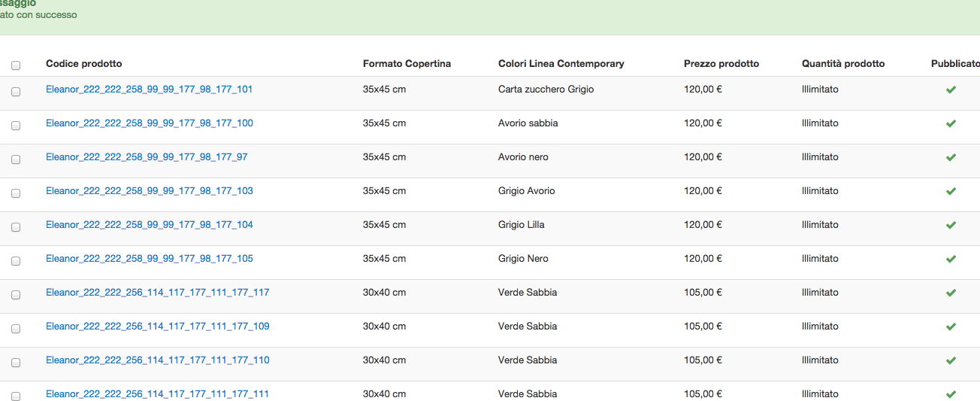
Task: Click Quantità prodotto column header
Action: coord(843,64)
